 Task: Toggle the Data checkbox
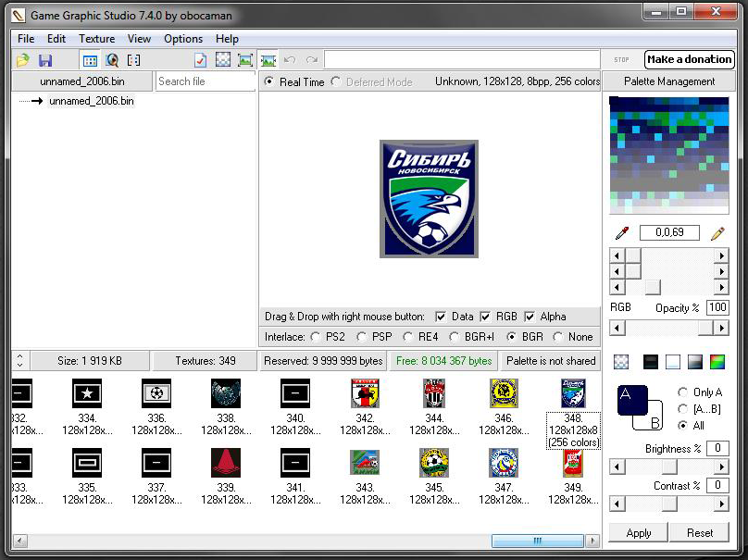click(x=441, y=317)
